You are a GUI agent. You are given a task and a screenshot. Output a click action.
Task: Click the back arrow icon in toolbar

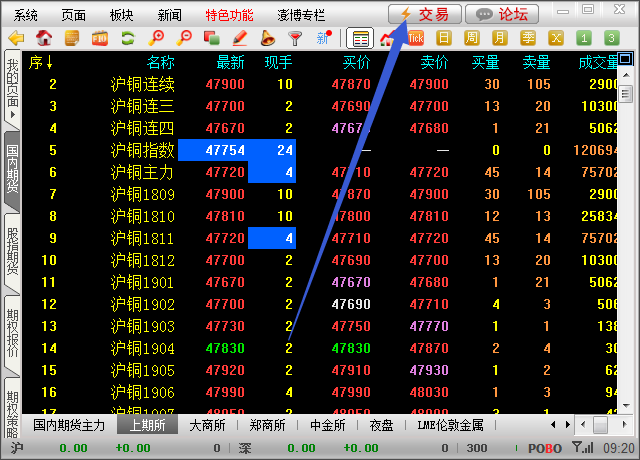pyautogui.click(x=16, y=39)
